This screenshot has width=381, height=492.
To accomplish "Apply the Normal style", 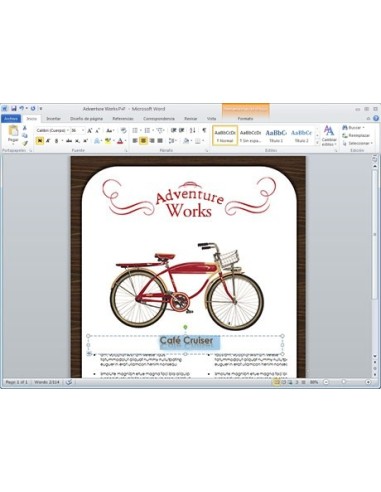I will point(225,135).
